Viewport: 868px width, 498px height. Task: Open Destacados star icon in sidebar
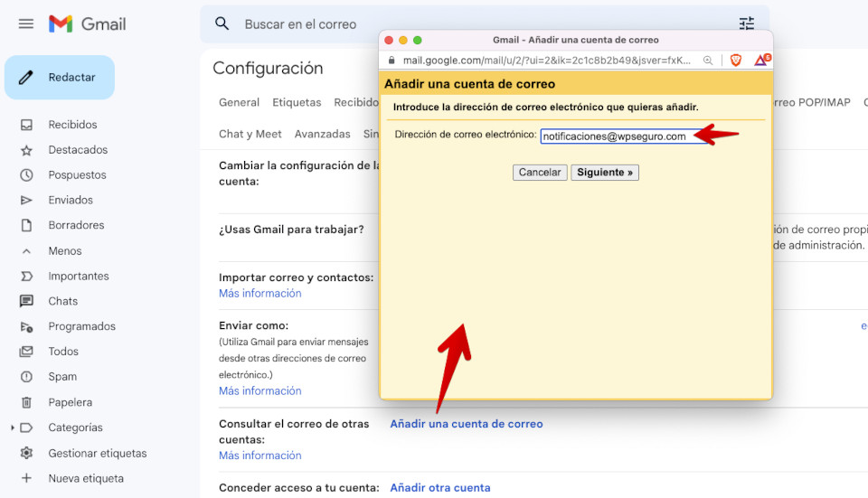(x=26, y=150)
